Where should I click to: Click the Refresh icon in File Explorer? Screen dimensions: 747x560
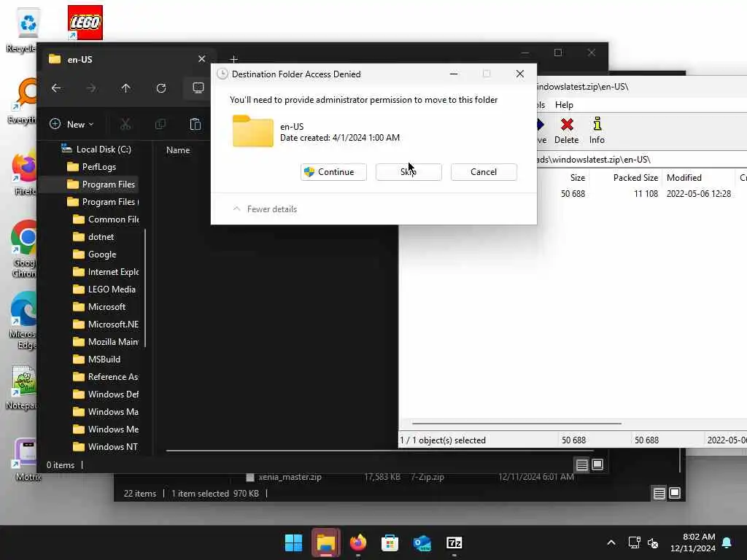[x=161, y=88]
